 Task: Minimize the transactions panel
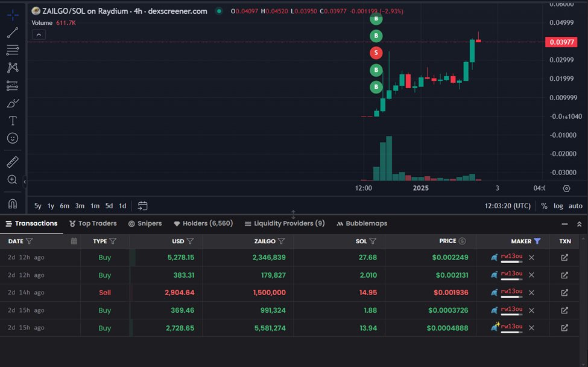(x=564, y=224)
